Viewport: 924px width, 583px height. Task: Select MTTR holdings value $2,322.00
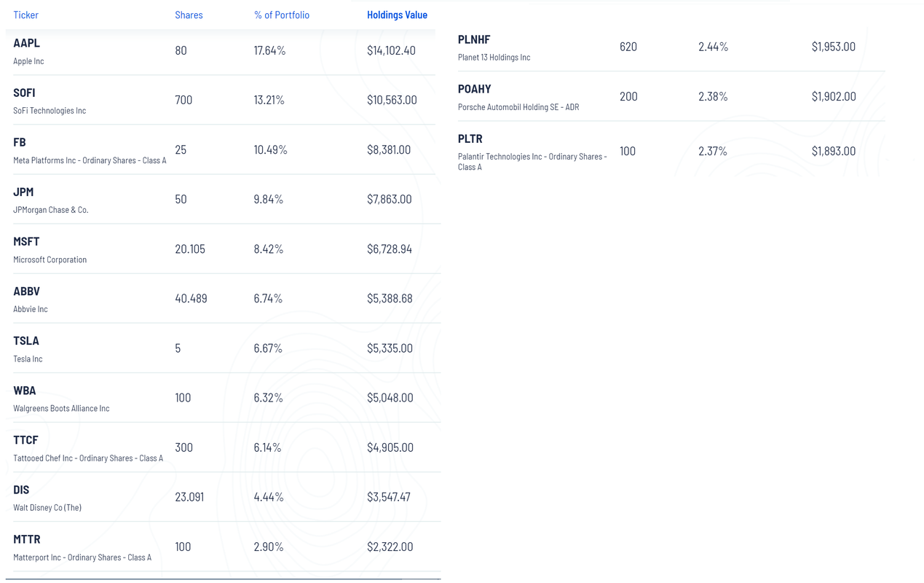[390, 547]
